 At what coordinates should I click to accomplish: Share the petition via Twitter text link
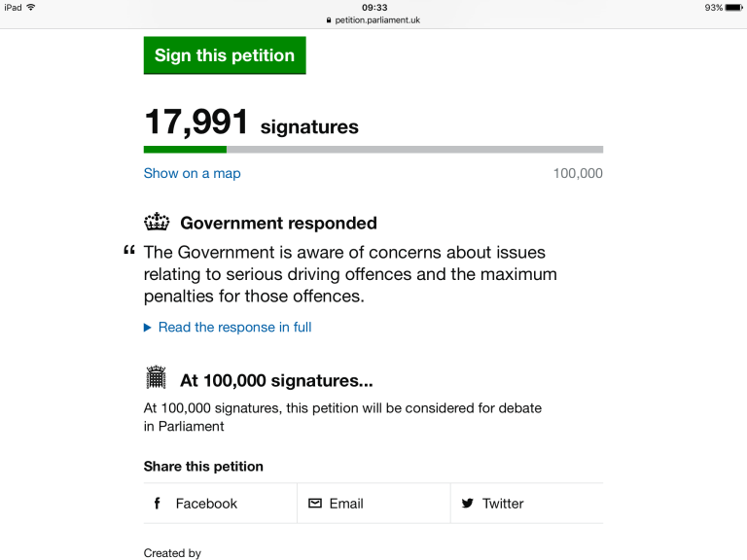pos(503,504)
